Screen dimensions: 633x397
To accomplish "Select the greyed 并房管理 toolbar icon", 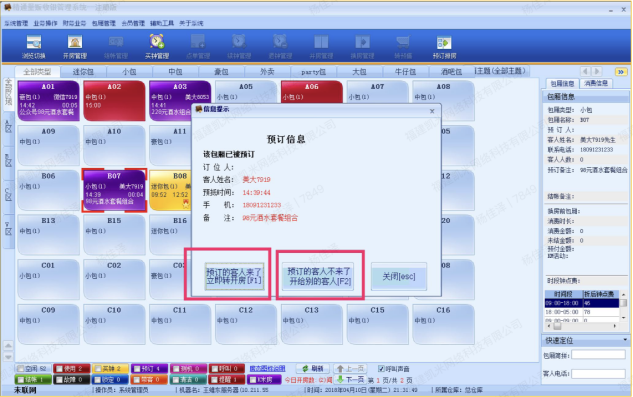I will click(321, 46).
